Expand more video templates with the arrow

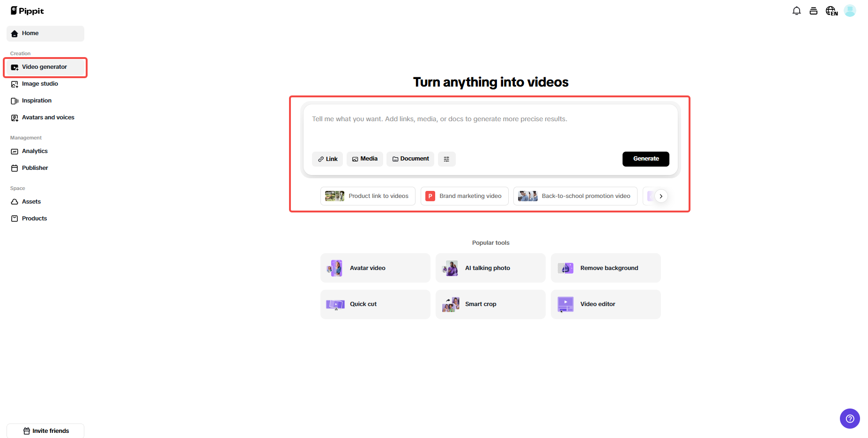point(661,196)
